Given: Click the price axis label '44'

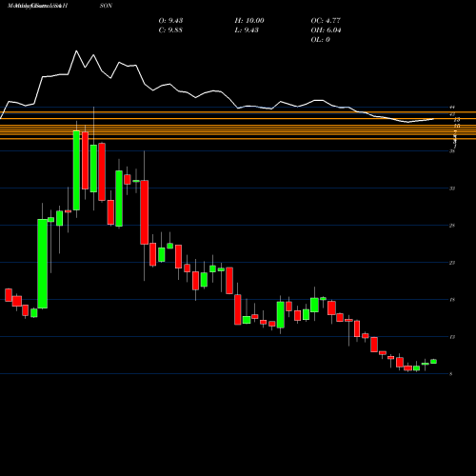Looking at the screenshot, I should [x=452, y=108].
